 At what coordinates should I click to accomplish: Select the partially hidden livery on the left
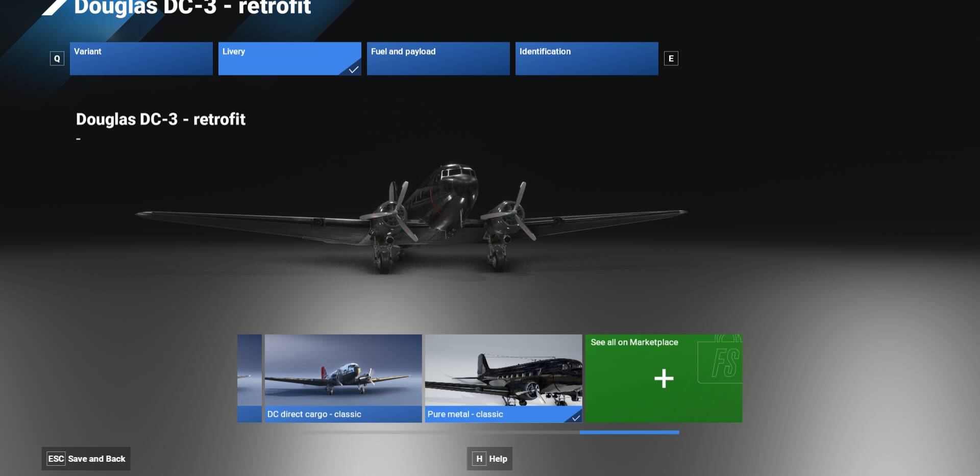pyautogui.click(x=250, y=379)
